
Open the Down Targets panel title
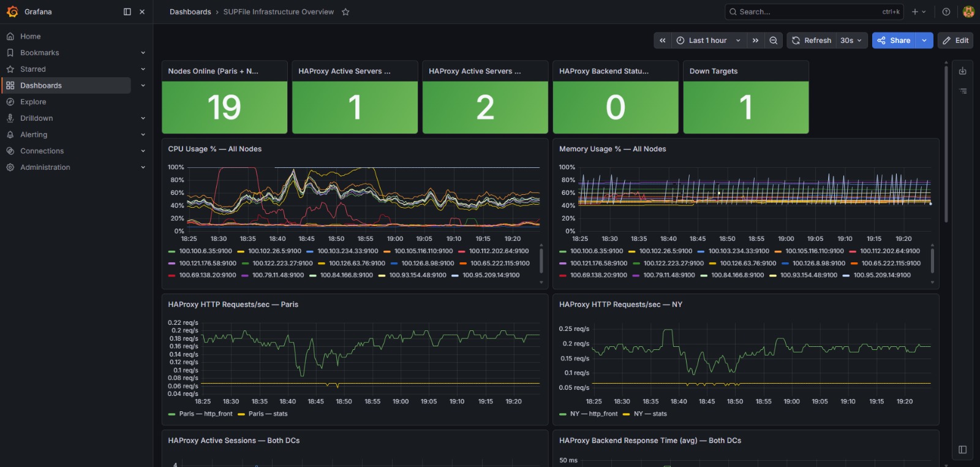click(x=714, y=71)
